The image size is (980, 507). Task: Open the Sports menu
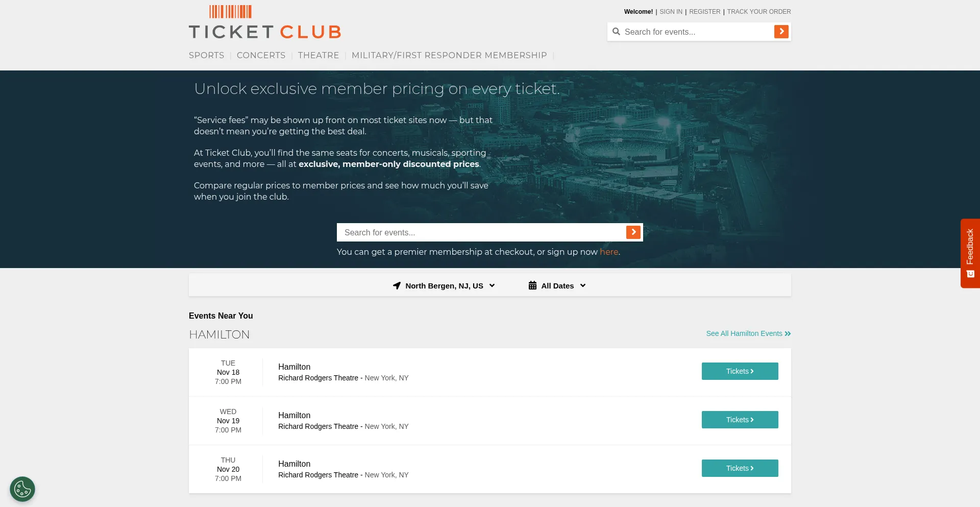point(206,55)
